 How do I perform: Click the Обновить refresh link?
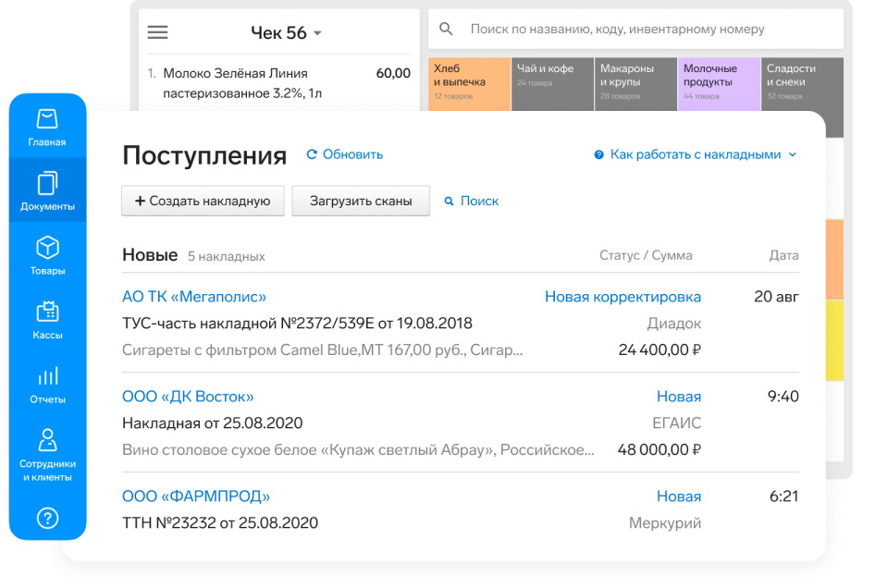344,154
